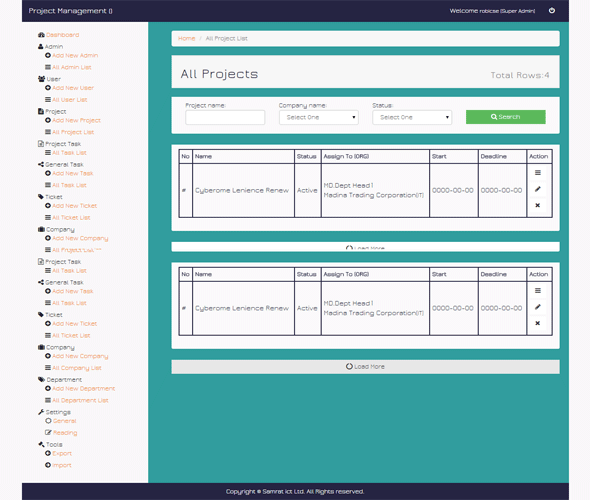The height and width of the screenshot is (500, 590).
Task: Open All Department List in sidebar
Action: pyautogui.click(x=80, y=400)
